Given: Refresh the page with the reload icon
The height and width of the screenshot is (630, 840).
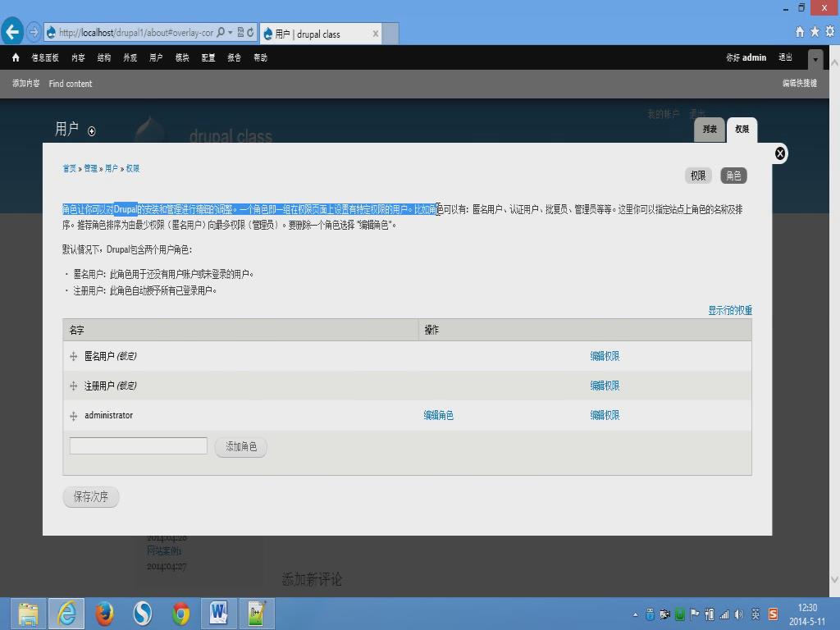Looking at the screenshot, I should (250, 32).
